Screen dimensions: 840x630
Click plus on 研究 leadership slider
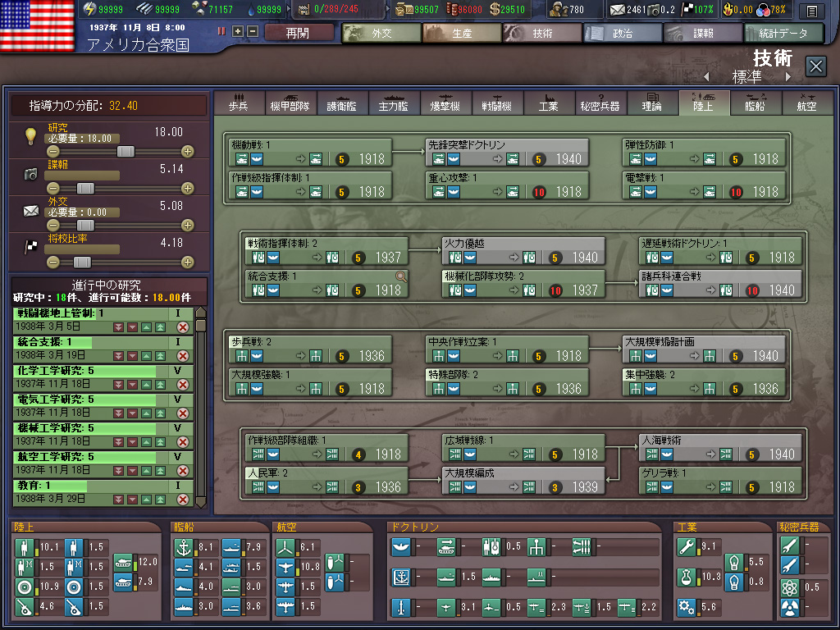coord(187,152)
